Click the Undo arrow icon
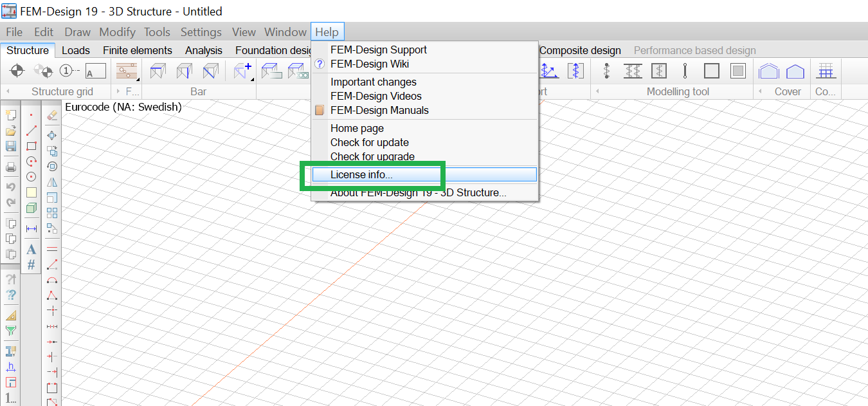868x406 pixels. [x=10, y=187]
